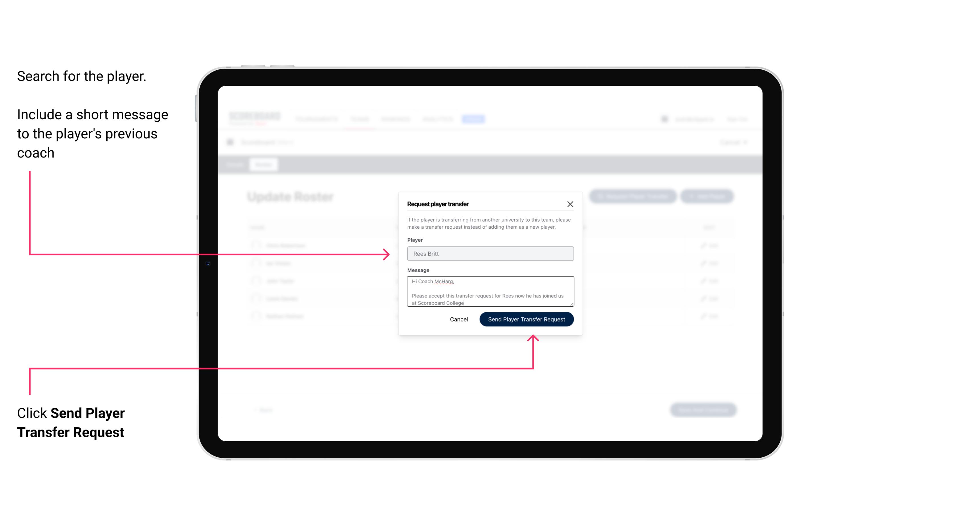The image size is (980, 527).
Task: Click the notification bell icon top bar
Action: click(664, 119)
